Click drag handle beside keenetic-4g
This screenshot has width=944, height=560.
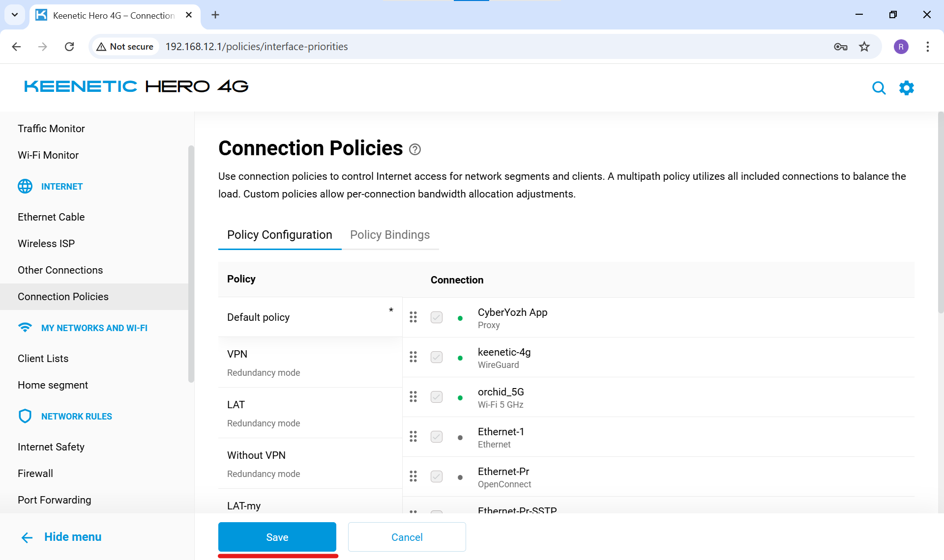pos(413,357)
